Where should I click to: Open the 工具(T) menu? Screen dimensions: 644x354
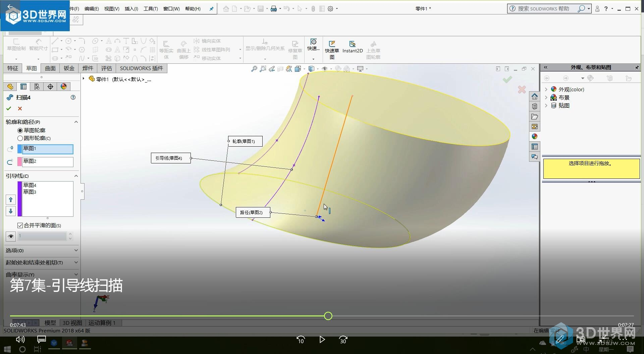151,9
